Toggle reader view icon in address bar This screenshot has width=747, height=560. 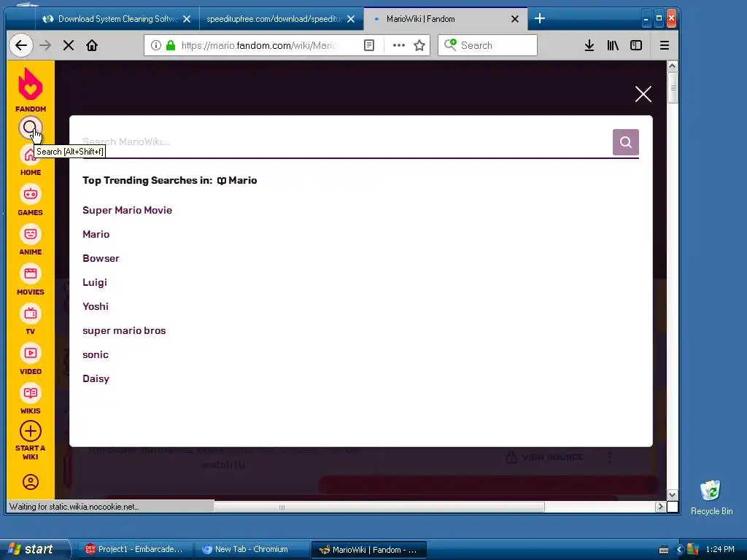tap(369, 45)
